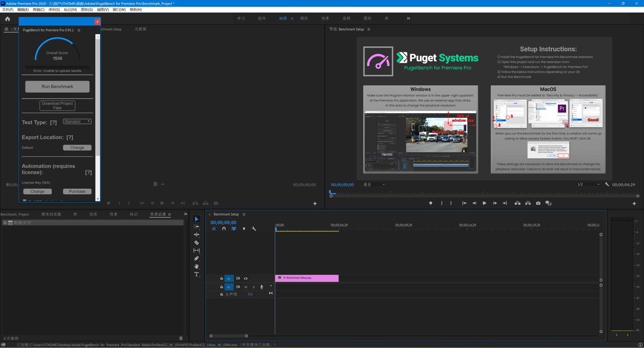Toggle V1 track output eye
644x348 pixels.
(x=246, y=279)
